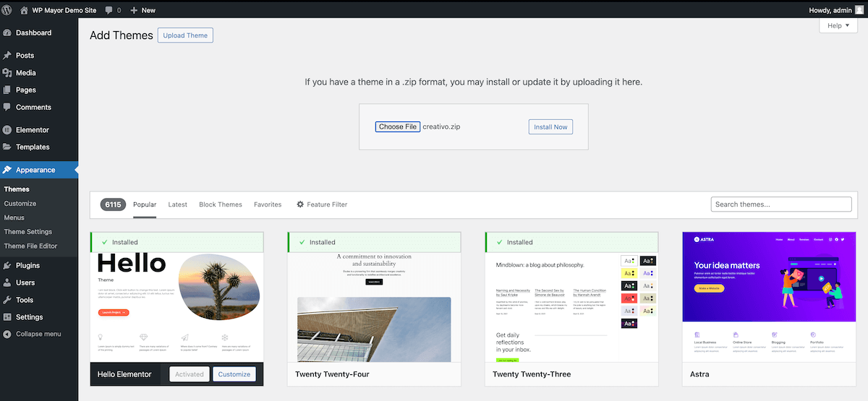This screenshot has width=868, height=401.
Task: Click the Collapse menu arrow icon
Action: pos(7,335)
